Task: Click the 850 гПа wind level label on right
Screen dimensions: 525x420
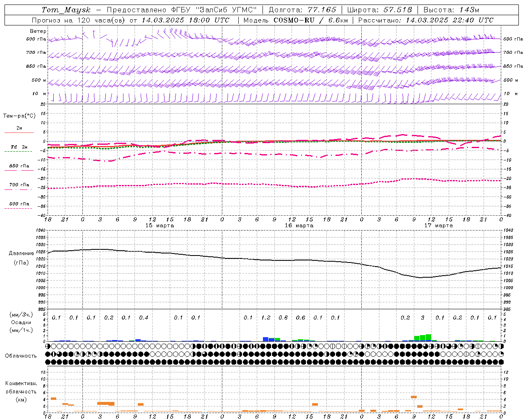Action: [x=513, y=66]
